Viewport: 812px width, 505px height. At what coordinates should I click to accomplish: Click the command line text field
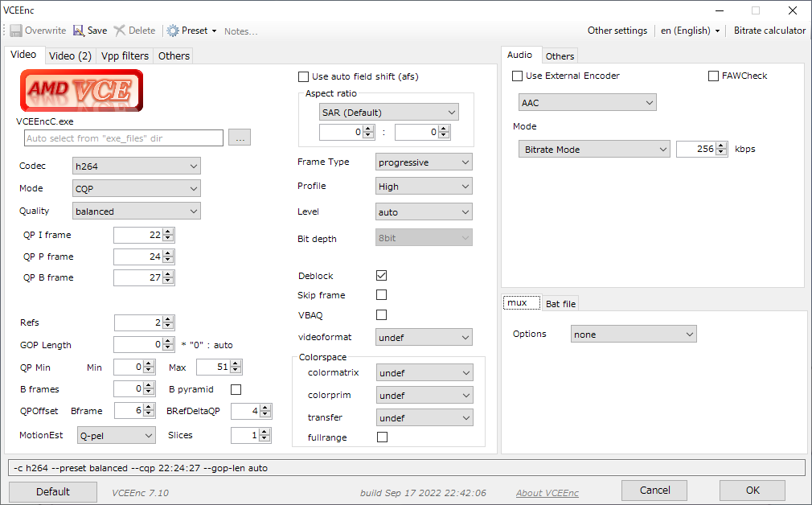(407, 468)
